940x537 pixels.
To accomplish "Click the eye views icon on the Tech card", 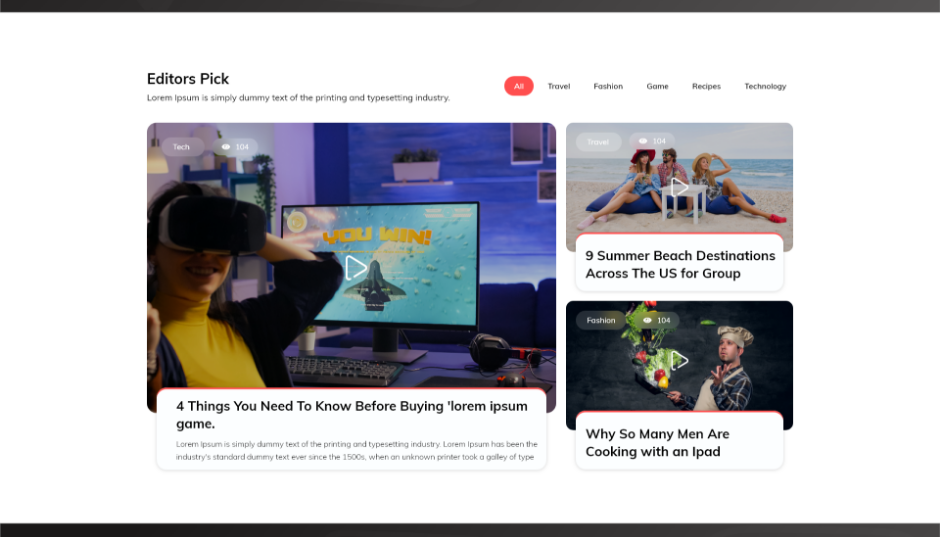I will click(226, 147).
